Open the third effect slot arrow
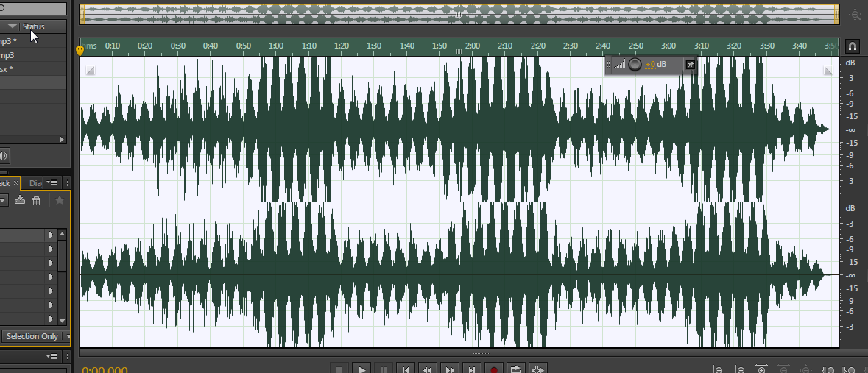This screenshot has height=373, width=868. pyautogui.click(x=51, y=263)
